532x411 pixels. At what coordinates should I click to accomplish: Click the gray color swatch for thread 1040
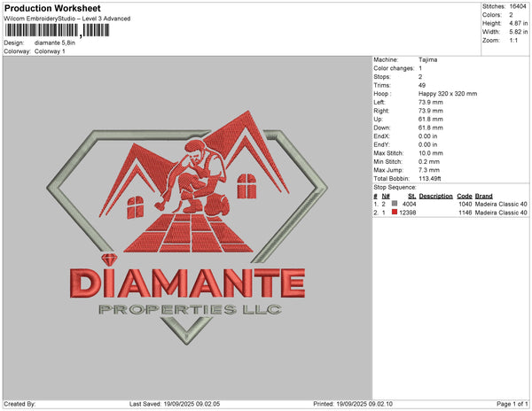pos(395,204)
